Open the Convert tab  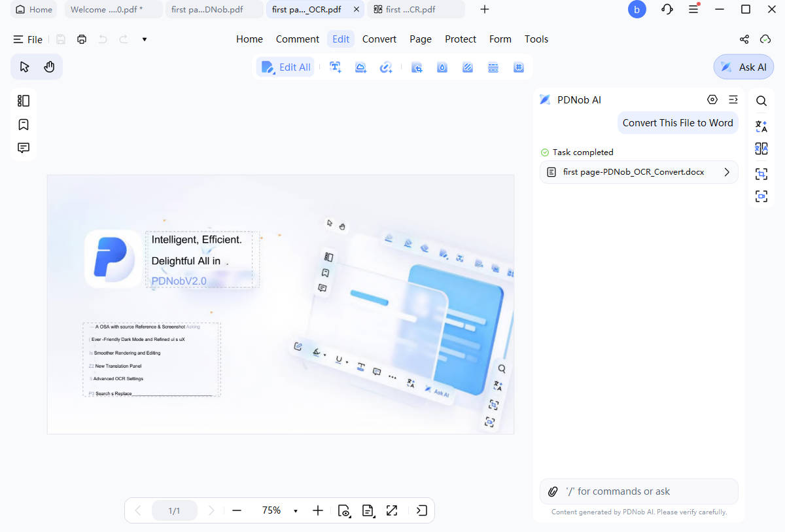click(x=379, y=39)
